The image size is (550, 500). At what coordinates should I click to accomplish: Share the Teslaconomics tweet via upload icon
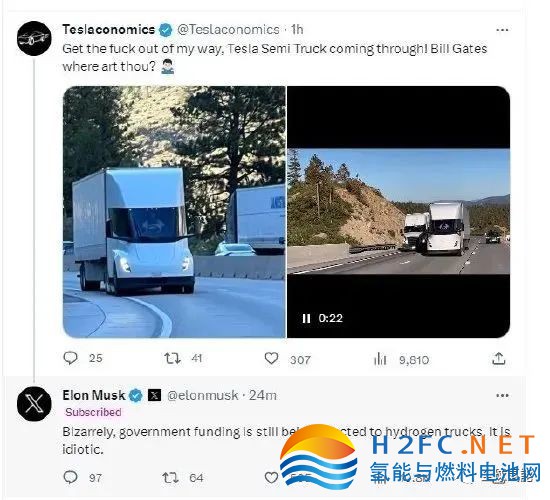(498, 359)
